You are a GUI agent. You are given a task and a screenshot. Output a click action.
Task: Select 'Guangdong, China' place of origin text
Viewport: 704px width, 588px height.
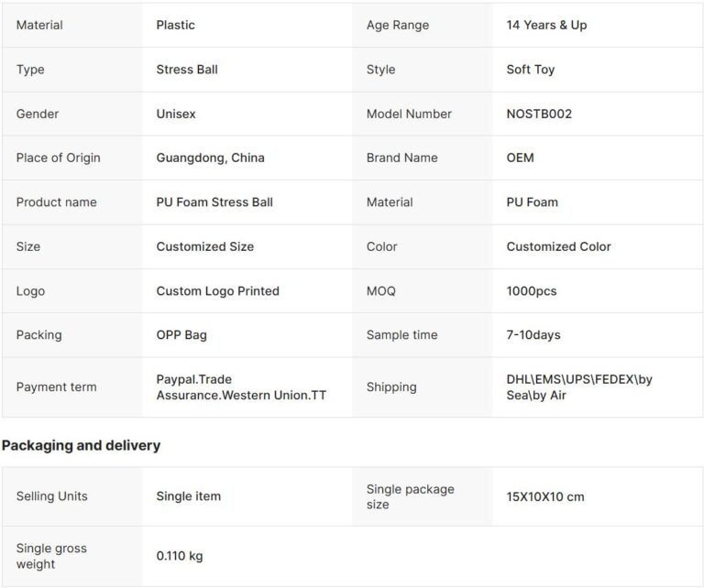point(210,158)
